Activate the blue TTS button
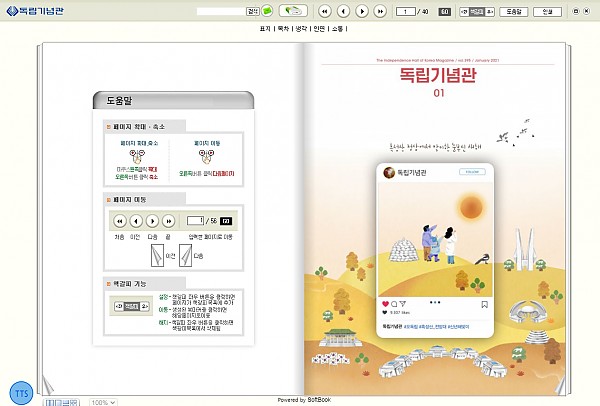Screen dimensions: 600x406 [21, 393]
